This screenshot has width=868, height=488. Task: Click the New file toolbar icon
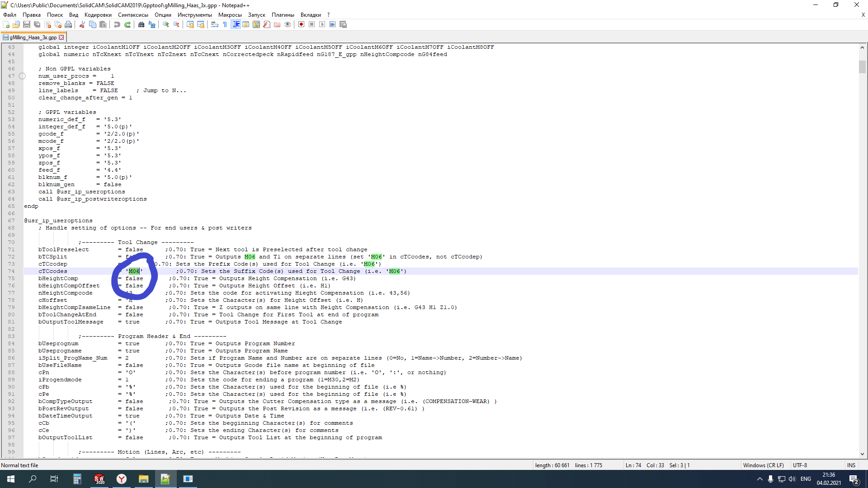coord(6,24)
